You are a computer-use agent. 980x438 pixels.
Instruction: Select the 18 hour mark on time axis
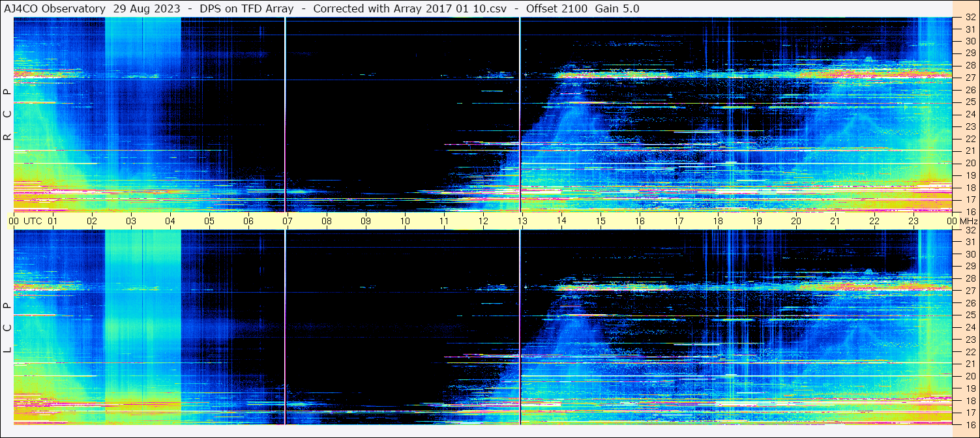tap(718, 220)
